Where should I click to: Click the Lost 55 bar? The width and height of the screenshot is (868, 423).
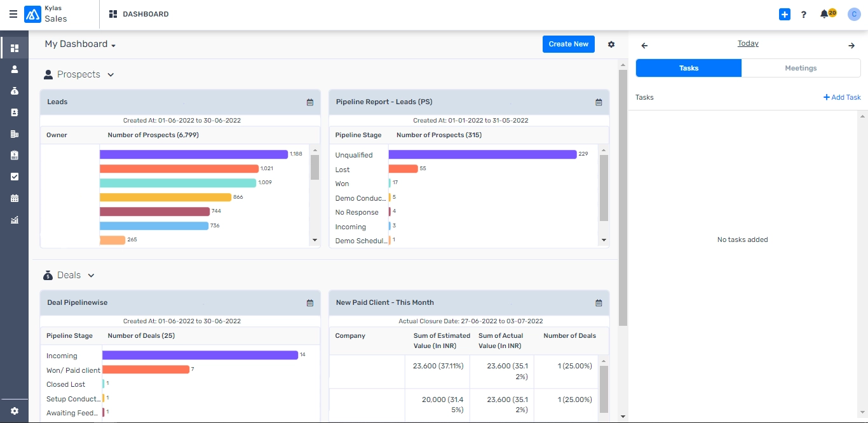click(403, 168)
